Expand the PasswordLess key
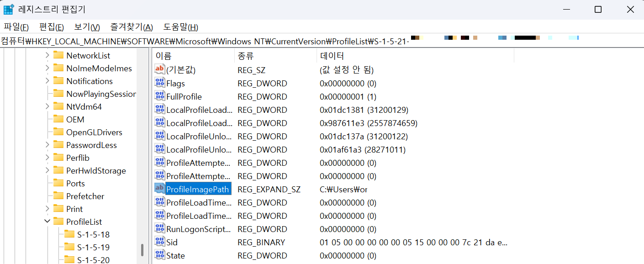644x264 pixels. pyautogui.click(x=47, y=145)
